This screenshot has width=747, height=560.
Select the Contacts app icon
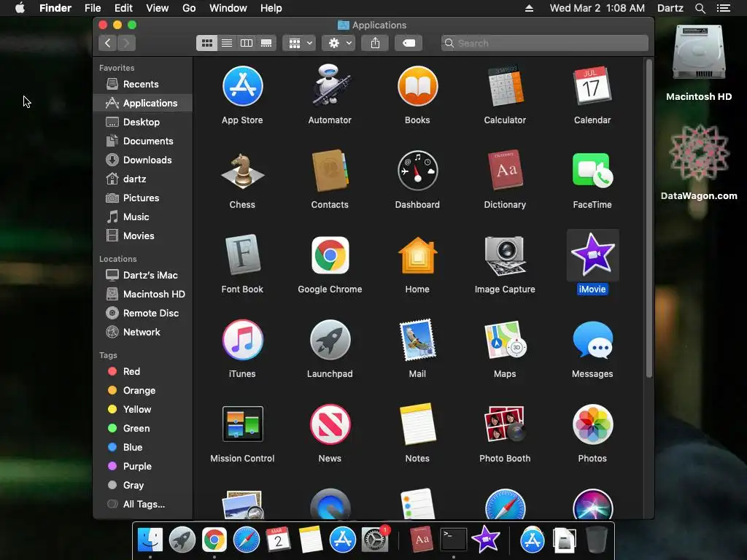(330, 171)
